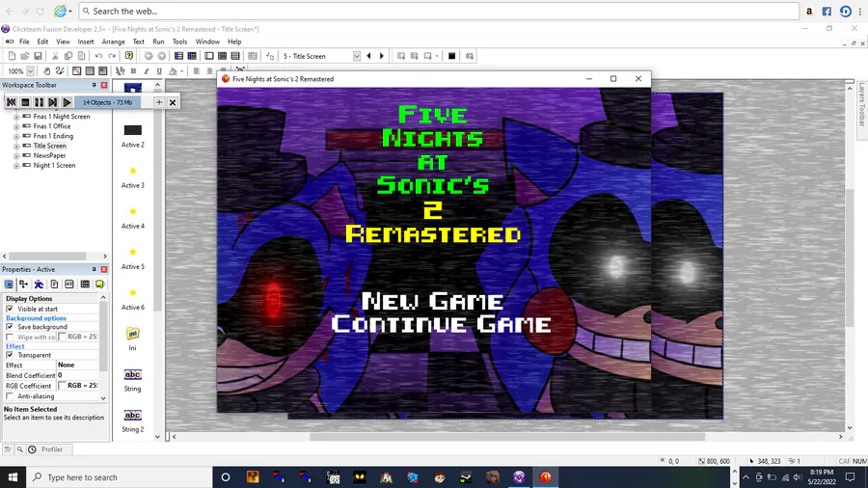The width and height of the screenshot is (868, 488).
Task: Go to previous frame arrow
Action: (368, 56)
